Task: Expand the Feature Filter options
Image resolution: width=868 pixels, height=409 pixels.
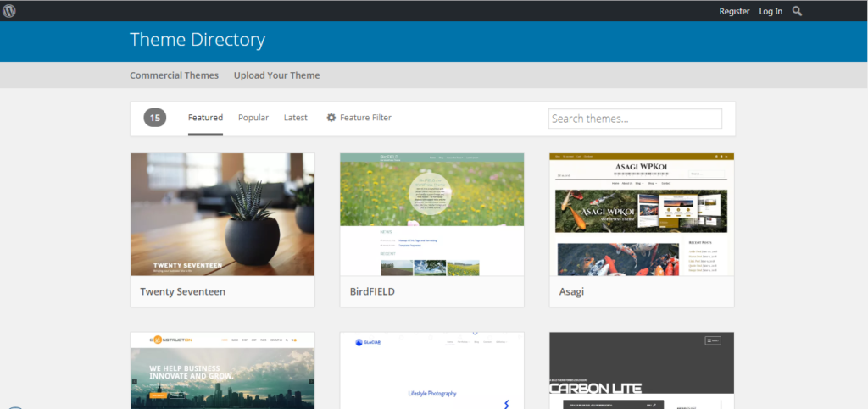Action: click(x=365, y=118)
